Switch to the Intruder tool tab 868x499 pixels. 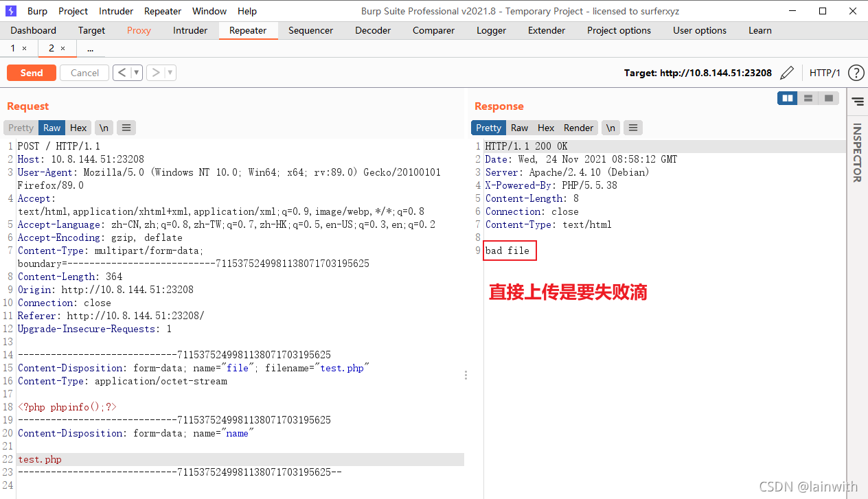(x=190, y=30)
